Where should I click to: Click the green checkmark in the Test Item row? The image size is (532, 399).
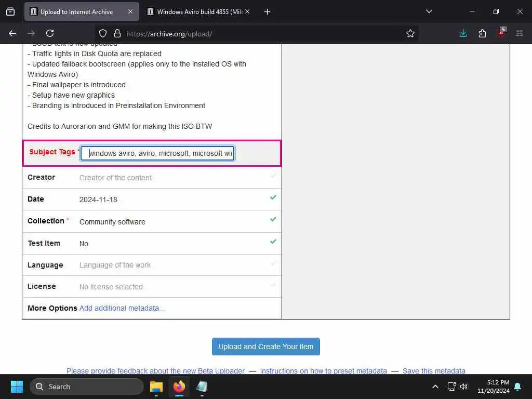(x=273, y=241)
